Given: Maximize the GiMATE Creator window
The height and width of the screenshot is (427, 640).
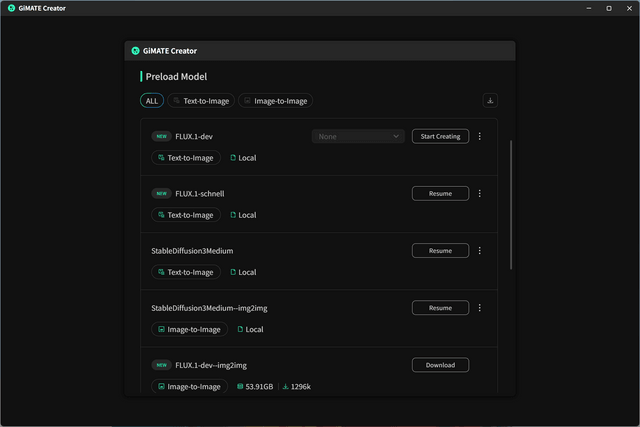Looking at the screenshot, I should point(609,8).
